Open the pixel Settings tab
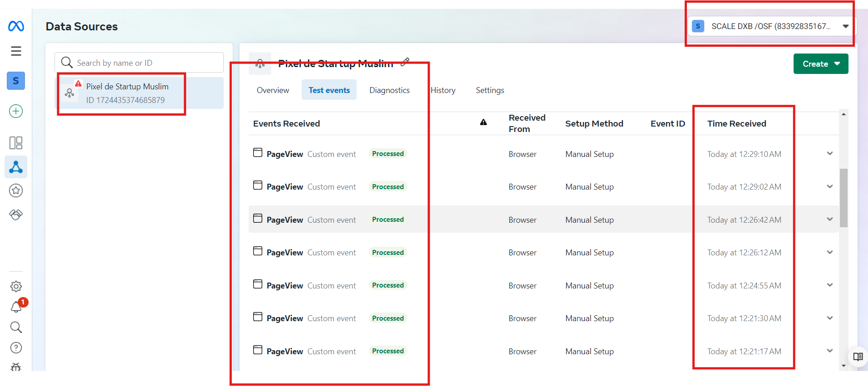 click(490, 90)
